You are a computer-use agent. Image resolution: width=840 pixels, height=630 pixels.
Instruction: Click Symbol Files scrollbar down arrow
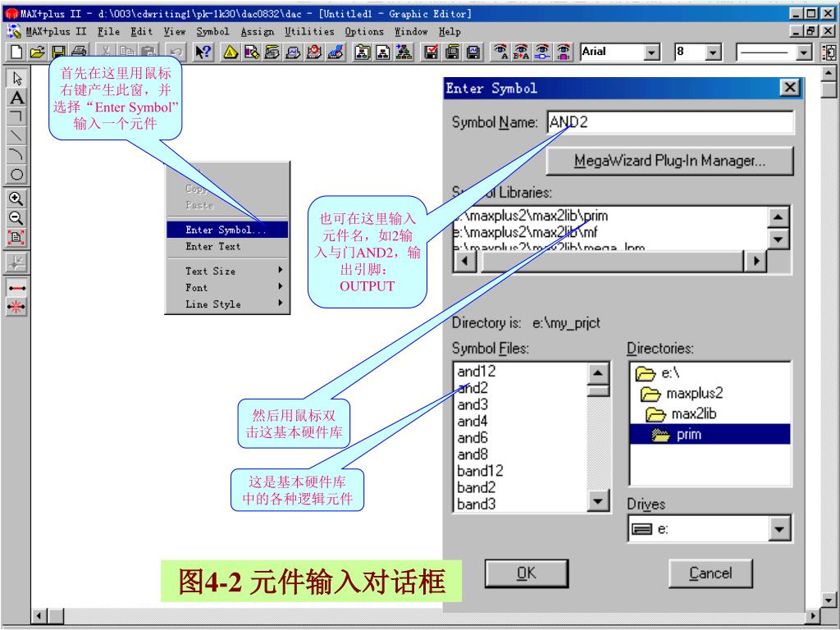(x=598, y=502)
